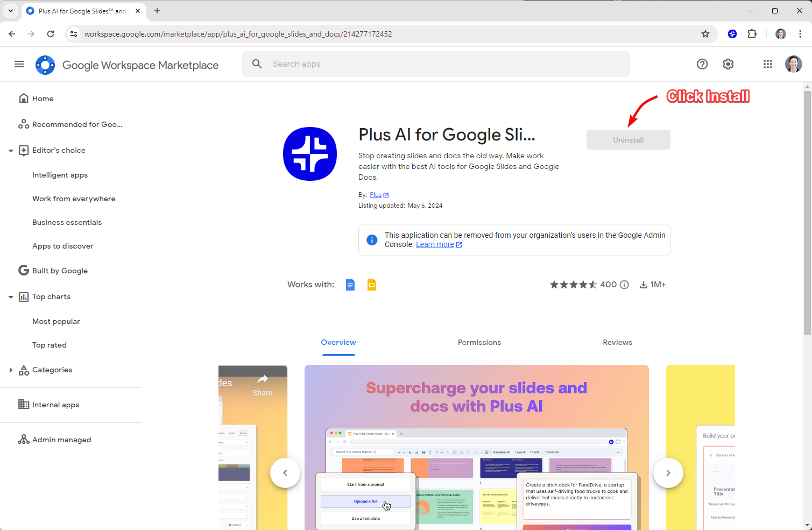Image resolution: width=812 pixels, height=530 pixels.
Task: Open the Learn more link
Action: [435, 244]
